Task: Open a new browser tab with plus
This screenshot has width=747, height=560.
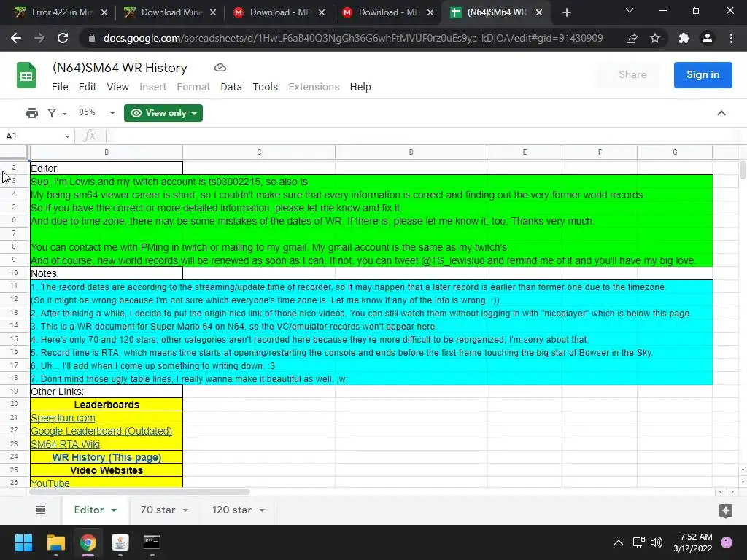Action: click(566, 13)
